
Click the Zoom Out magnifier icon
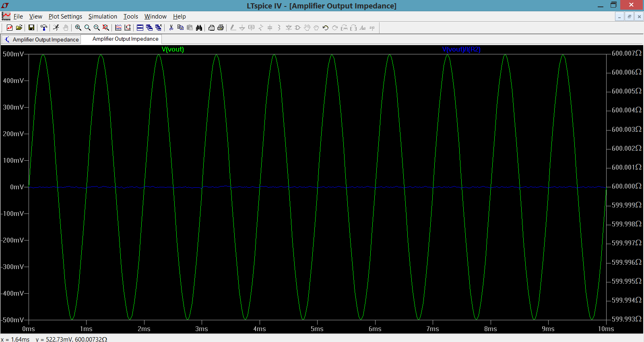[97, 27]
